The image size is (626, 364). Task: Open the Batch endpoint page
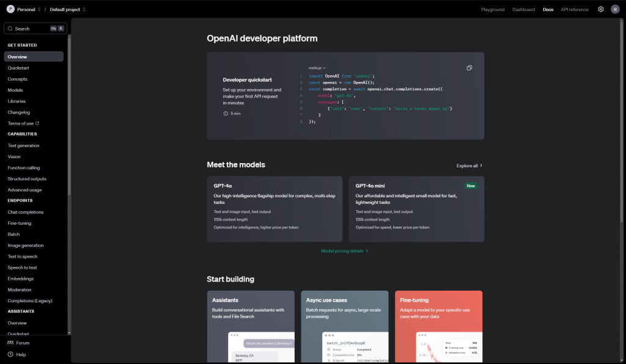[x=13, y=235]
